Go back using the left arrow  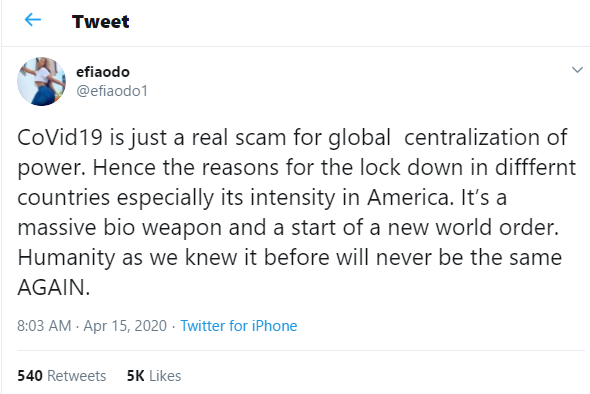click(33, 20)
